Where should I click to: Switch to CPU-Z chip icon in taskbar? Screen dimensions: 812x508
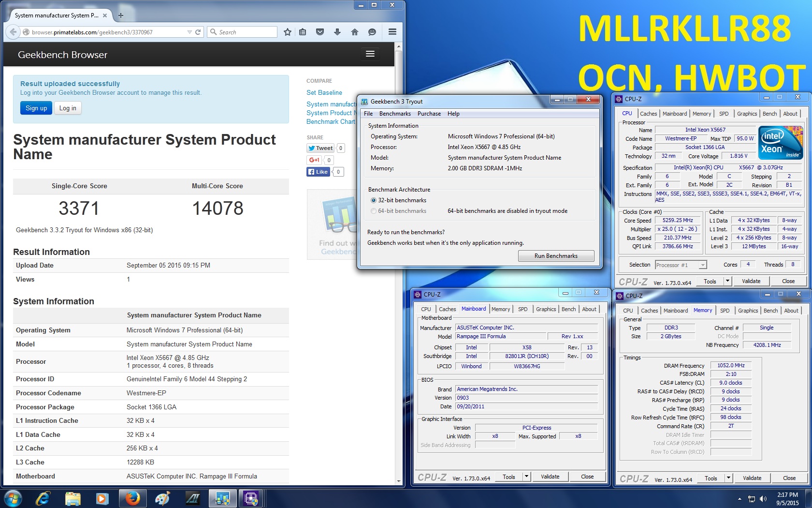pyautogui.click(x=251, y=498)
